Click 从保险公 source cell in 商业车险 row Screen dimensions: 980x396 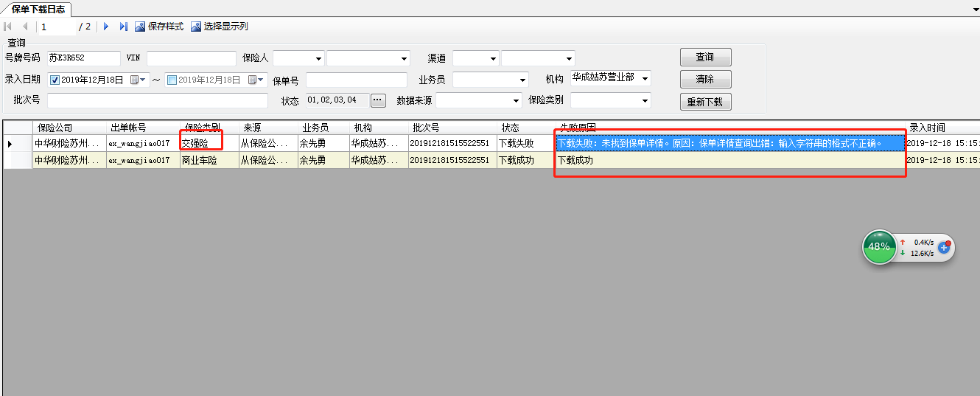coord(268,160)
